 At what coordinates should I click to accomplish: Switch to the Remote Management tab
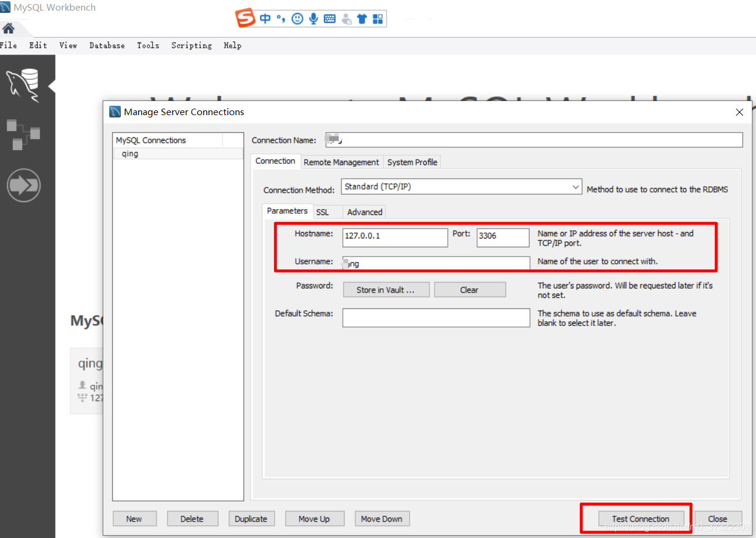click(x=341, y=162)
